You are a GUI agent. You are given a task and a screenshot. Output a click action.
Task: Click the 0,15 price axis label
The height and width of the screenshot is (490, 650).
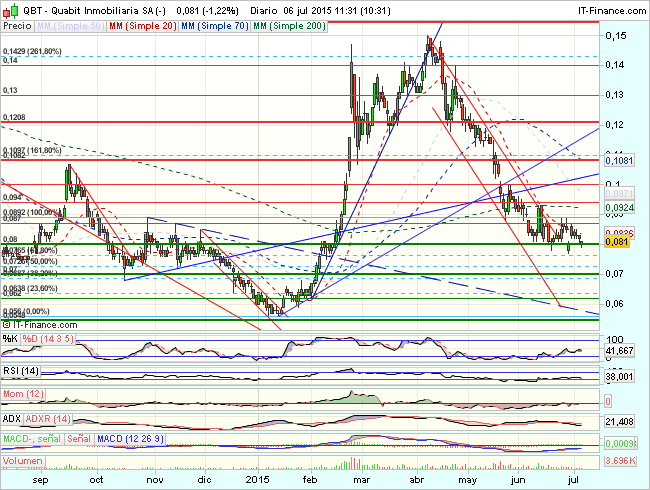coord(616,36)
